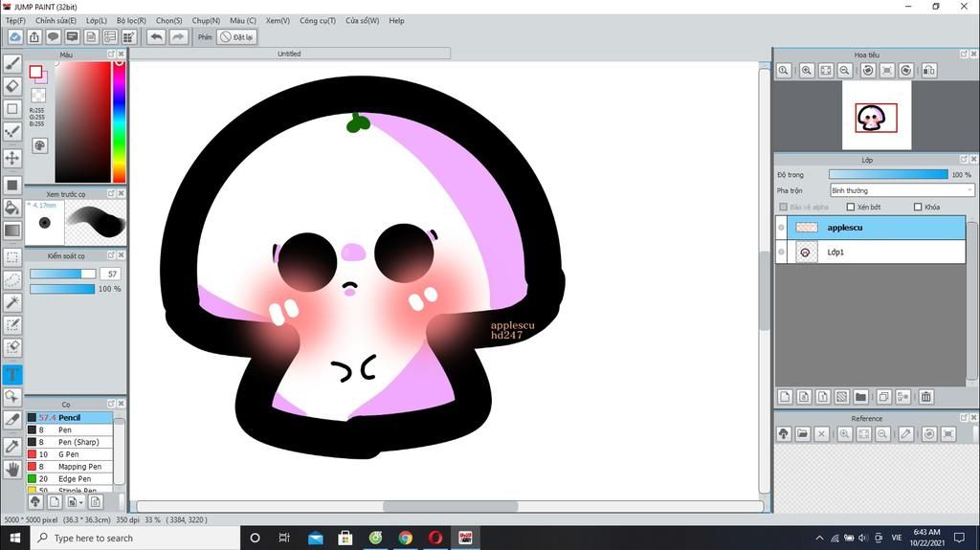Open Opera from the taskbar
980x550 pixels.
pos(435,538)
